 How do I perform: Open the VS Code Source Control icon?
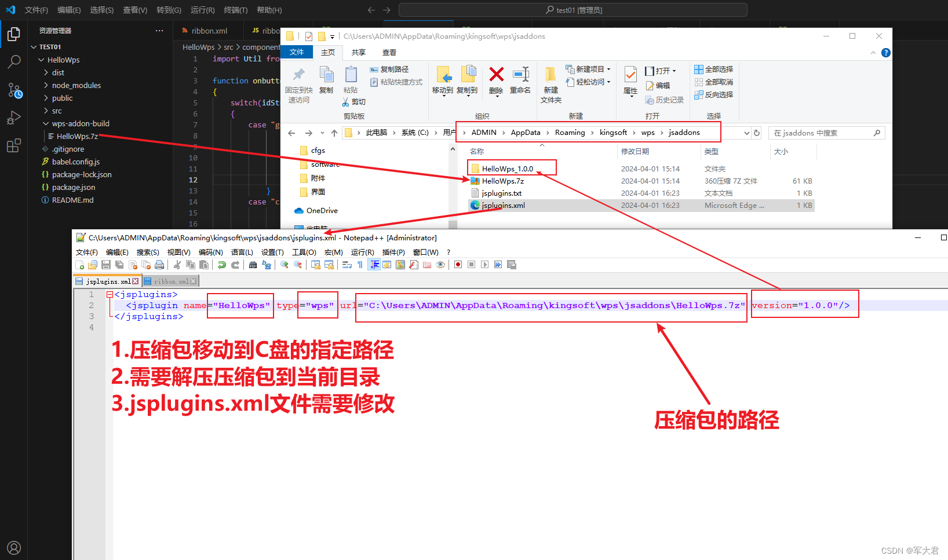14,90
